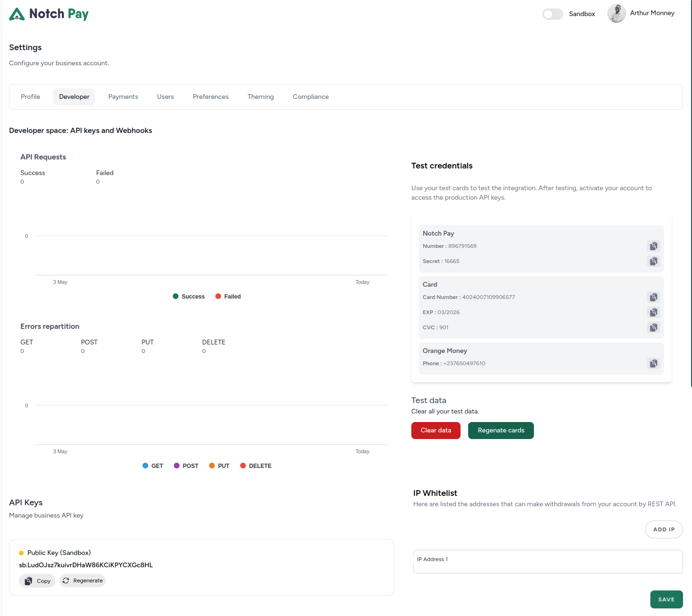Viewport: 692px width, 616px height.
Task: Focus the IP Address 1 field
Action: [548, 562]
